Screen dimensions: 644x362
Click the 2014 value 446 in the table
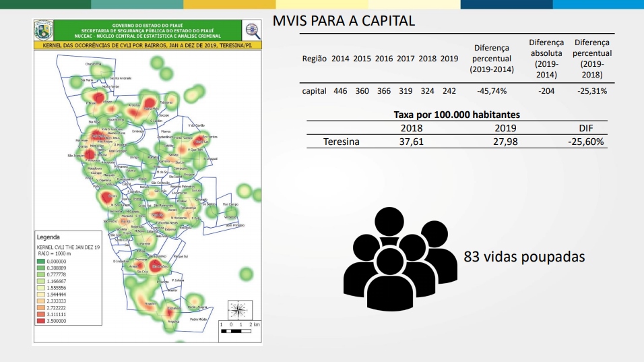[x=340, y=91]
